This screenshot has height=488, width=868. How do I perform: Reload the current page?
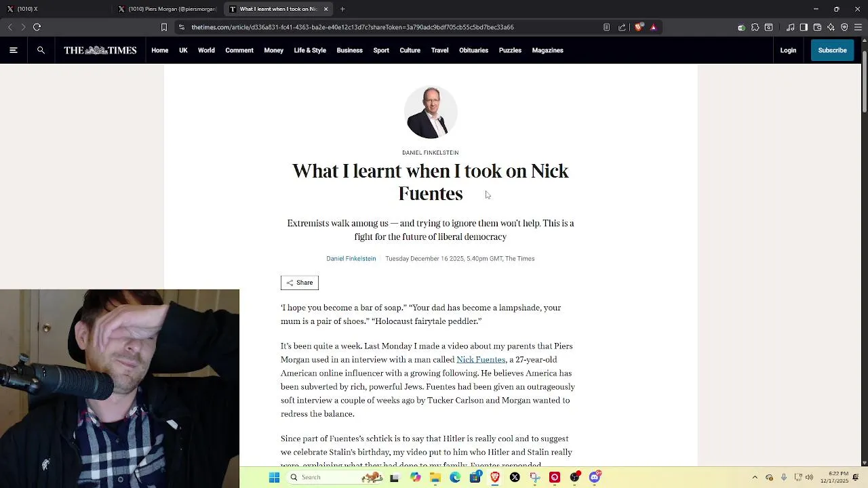pyautogui.click(x=37, y=27)
